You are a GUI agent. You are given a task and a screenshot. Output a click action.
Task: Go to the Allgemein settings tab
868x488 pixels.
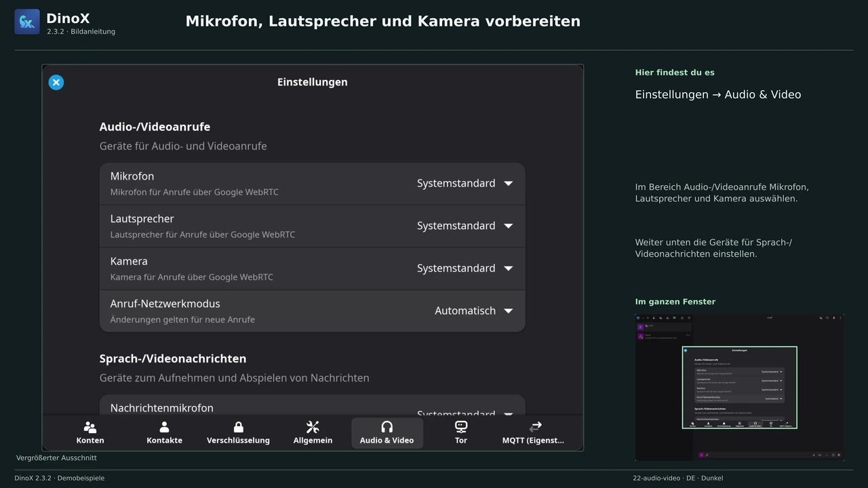coord(313,432)
